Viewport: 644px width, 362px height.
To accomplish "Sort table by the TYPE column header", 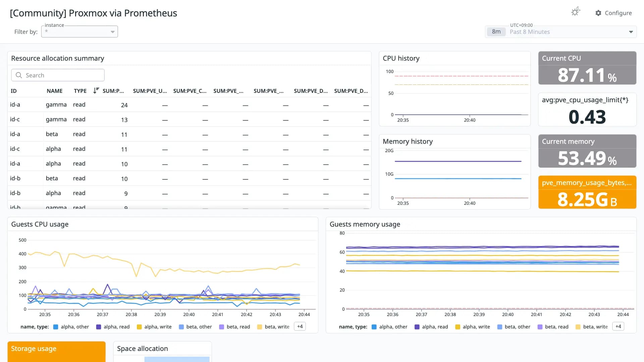I will 80,91.
